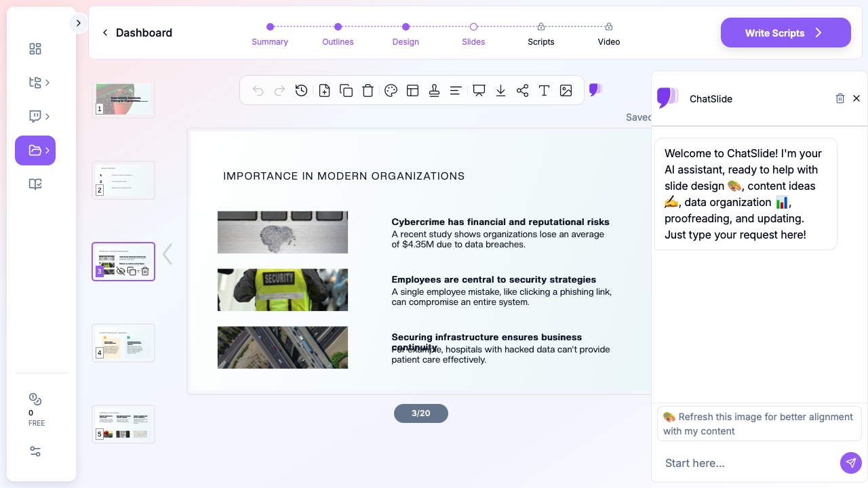Image resolution: width=868 pixels, height=488 pixels.
Task: Click the stamp branding icon in toolbar
Action: [435, 91]
